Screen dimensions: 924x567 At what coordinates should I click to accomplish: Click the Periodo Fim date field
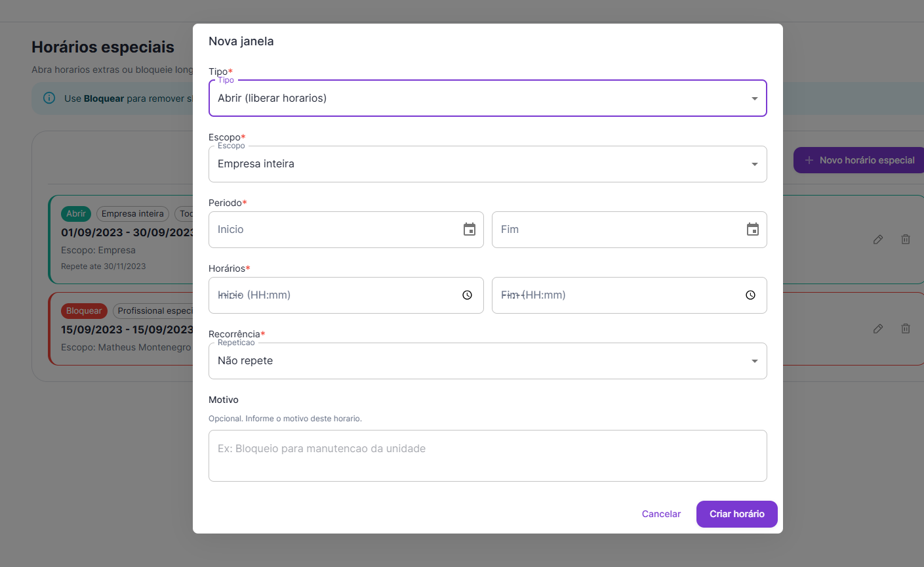click(630, 230)
